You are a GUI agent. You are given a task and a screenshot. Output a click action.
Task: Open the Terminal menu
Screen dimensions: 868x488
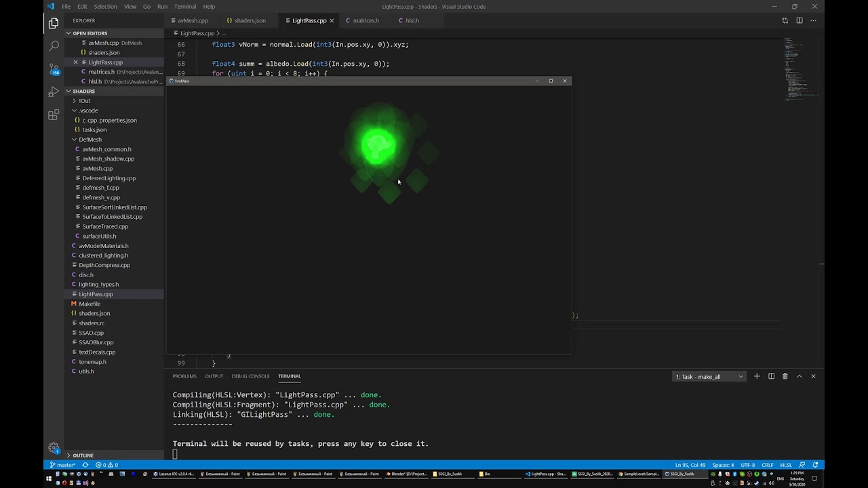click(x=185, y=6)
